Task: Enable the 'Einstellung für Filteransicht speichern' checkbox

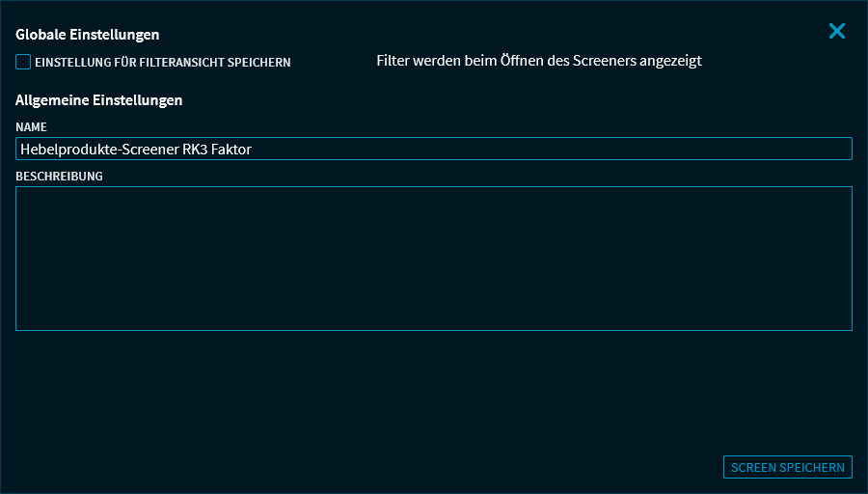Action: click(x=23, y=62)
